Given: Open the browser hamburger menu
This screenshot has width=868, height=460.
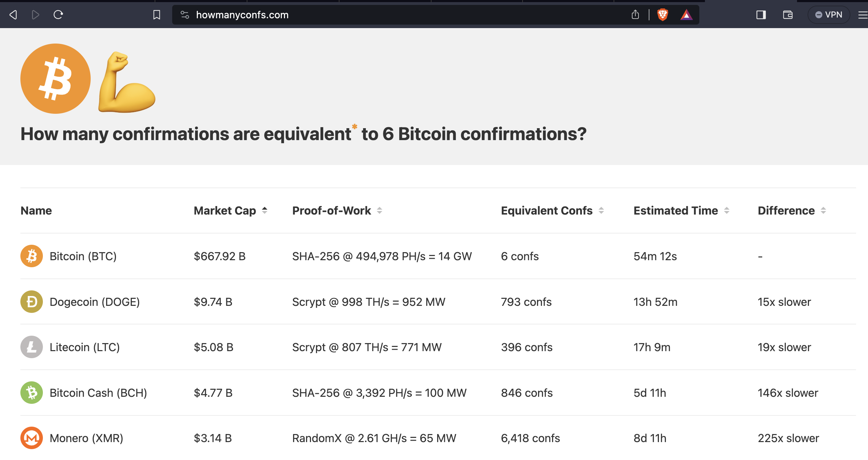Looking at the screenshot, I should [x=863, y=15].
